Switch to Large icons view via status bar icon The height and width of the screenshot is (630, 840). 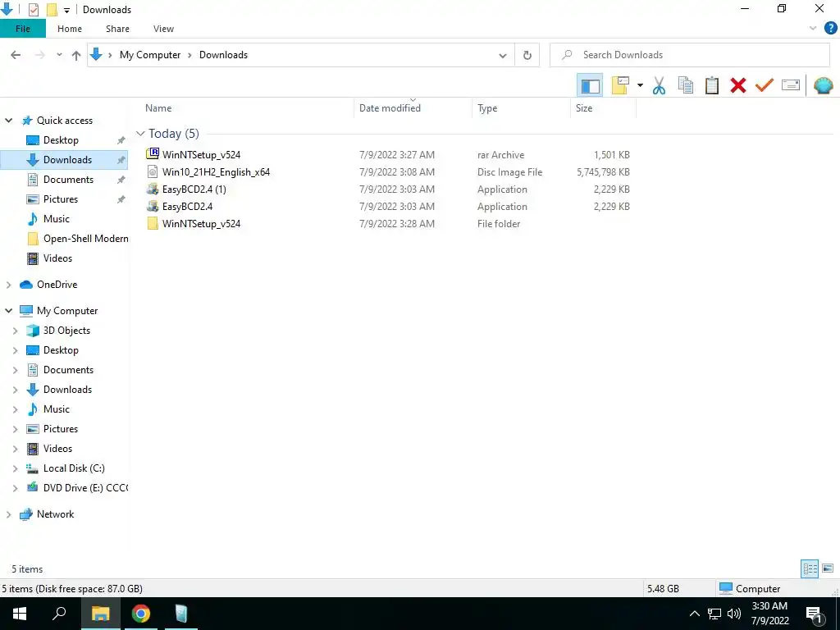pyautogui.click(x=828, y=568)
